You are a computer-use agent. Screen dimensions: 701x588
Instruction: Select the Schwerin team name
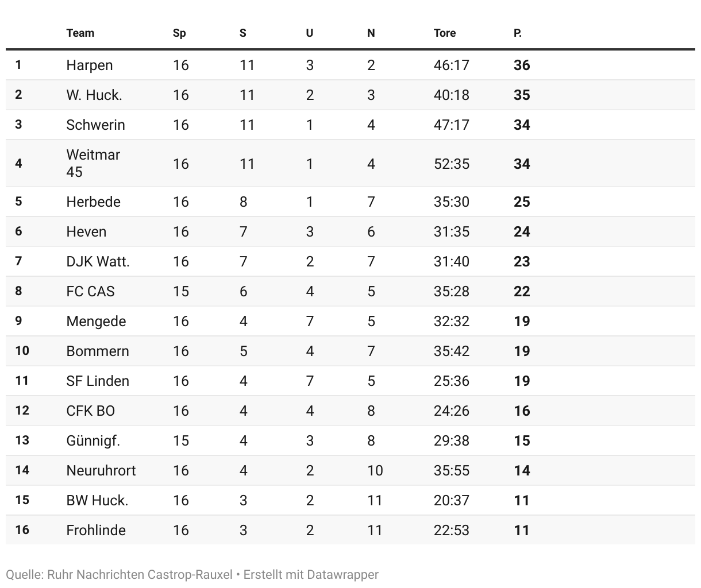click(95, 125)
